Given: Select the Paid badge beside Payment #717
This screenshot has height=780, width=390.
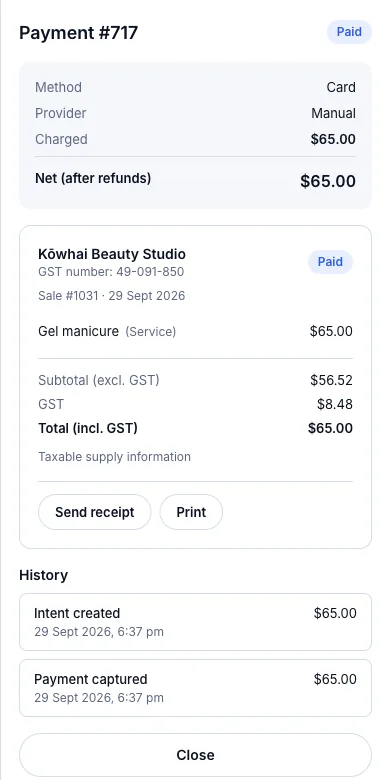Looking at the screenshot, I should tap(349, 32).
